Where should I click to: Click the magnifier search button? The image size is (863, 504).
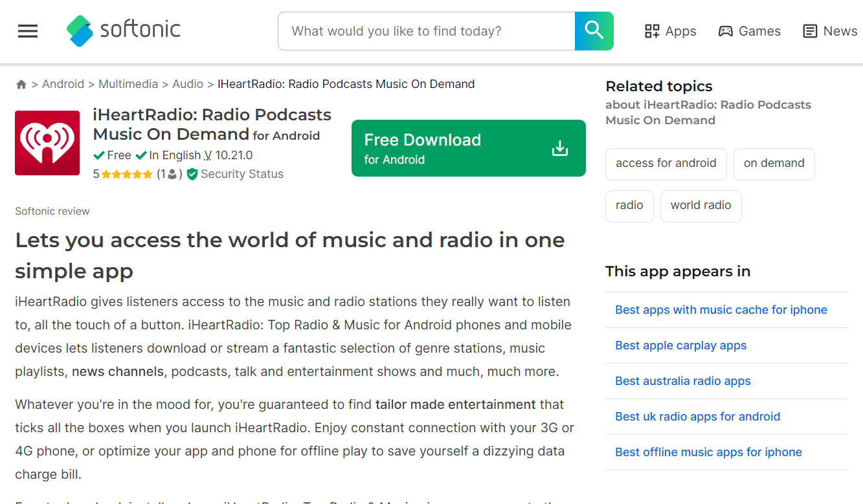[594, 31]
